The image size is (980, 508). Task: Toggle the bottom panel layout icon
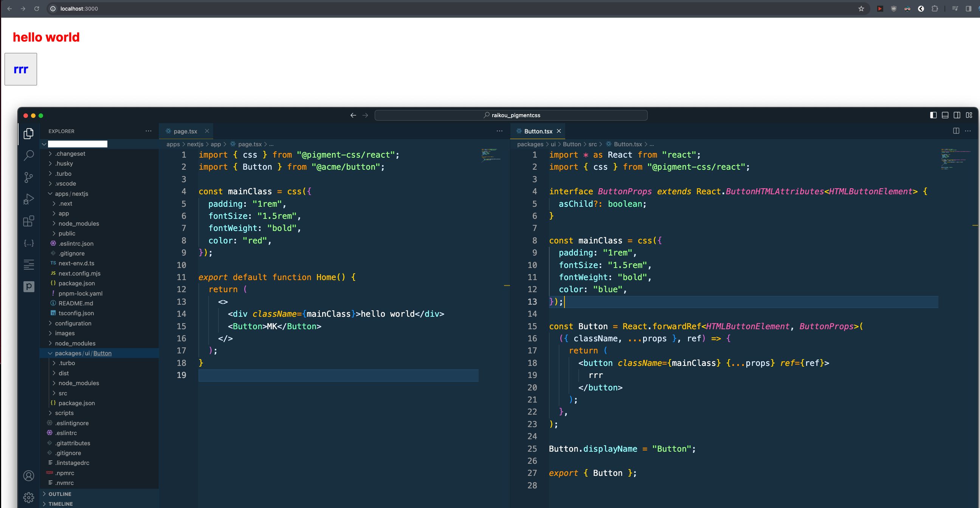point(945,115)
